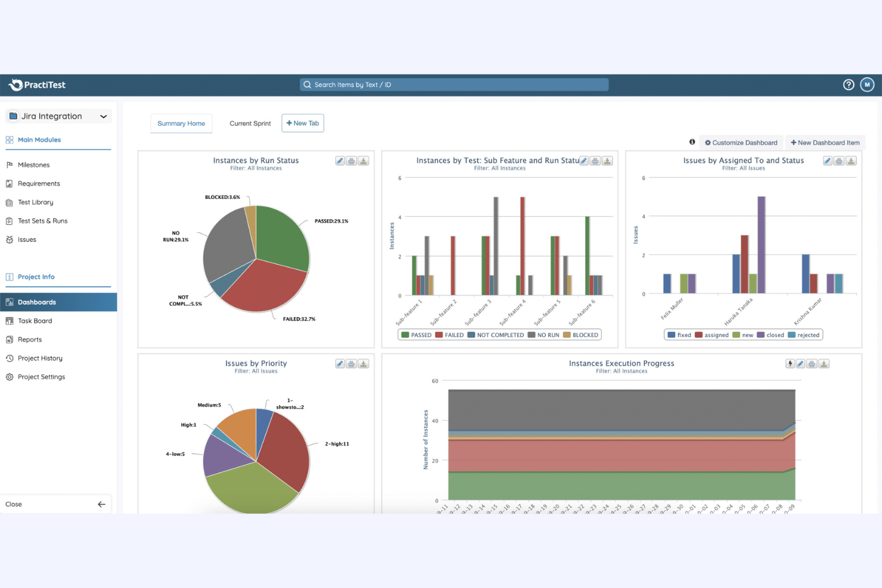Switch to the Current Sprint tab

(x=250, y=123)
